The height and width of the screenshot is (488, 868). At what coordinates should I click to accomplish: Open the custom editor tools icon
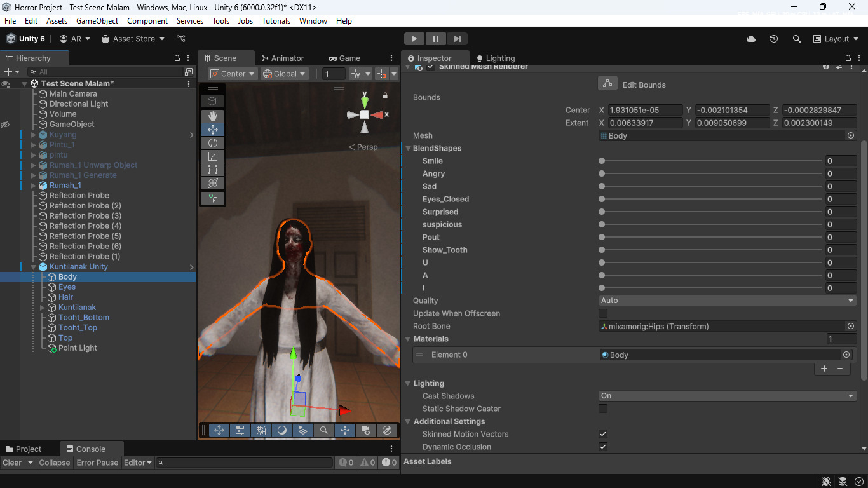(212, 198)
